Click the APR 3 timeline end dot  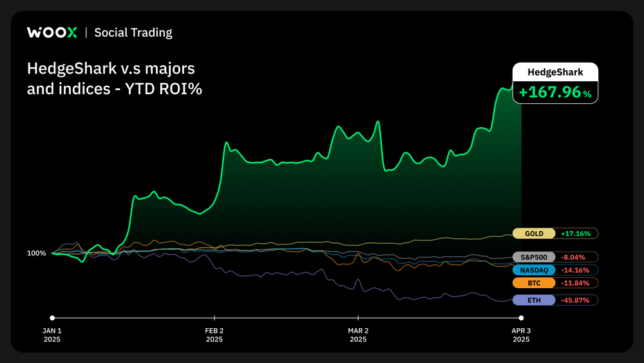521,318
